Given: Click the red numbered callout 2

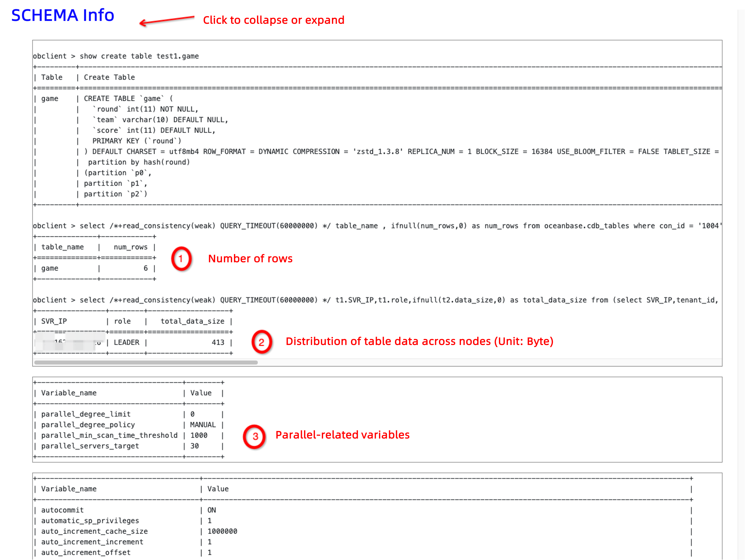Looking at the screenshot, I should pyautogui.click(x=262, y=342).
